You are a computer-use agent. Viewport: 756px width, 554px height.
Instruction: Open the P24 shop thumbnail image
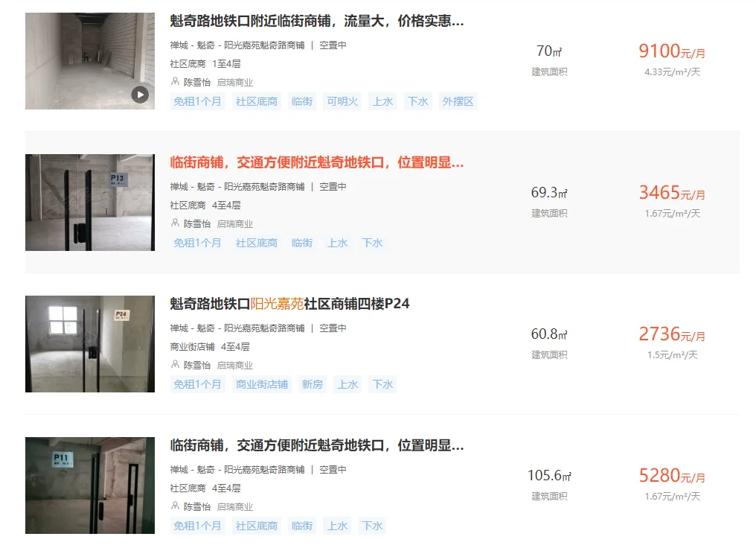pos(90,344)
